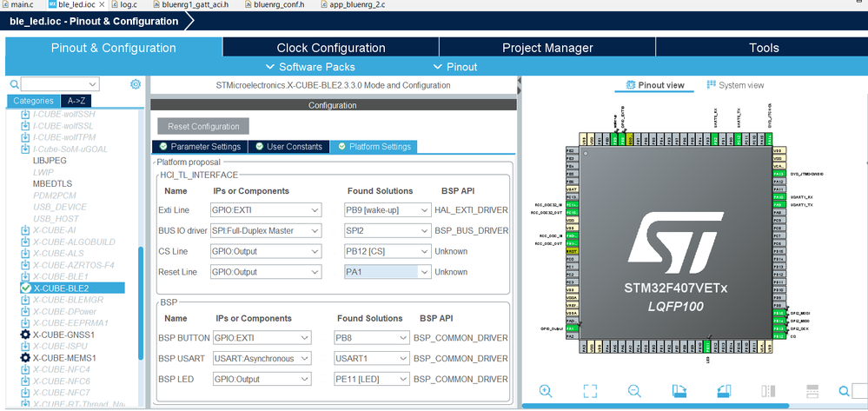
Task: Show the Categories list
Action: coord(33,101)
